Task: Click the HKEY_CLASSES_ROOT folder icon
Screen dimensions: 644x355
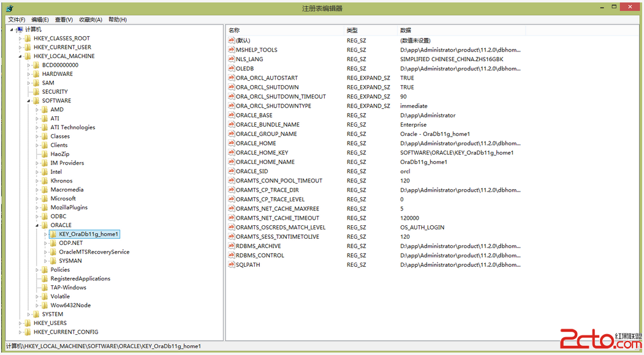Action: click(28, 39)
